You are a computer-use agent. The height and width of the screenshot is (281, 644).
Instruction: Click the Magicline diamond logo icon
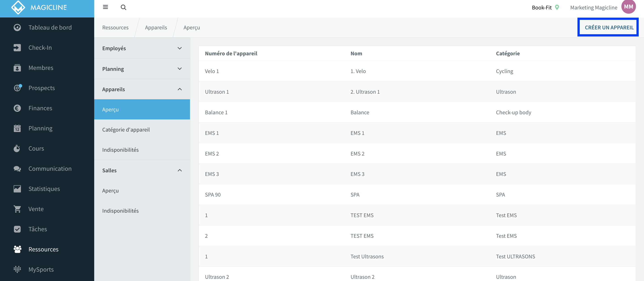[18, 7]
